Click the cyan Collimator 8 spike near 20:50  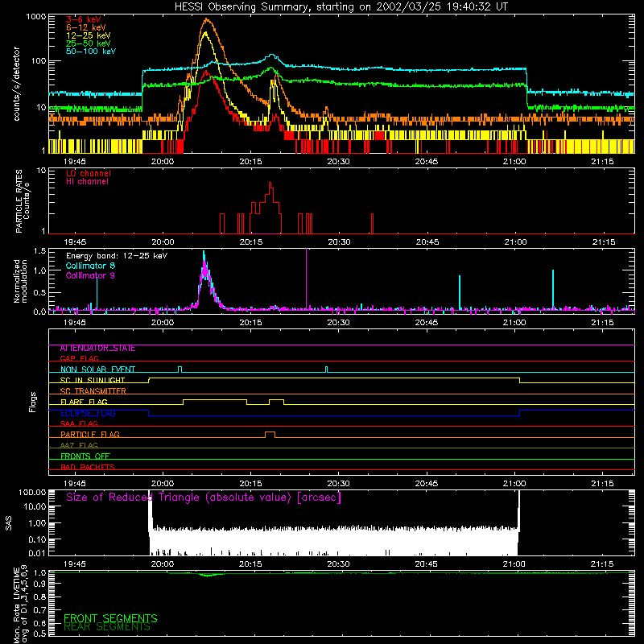tap(460, 292)
